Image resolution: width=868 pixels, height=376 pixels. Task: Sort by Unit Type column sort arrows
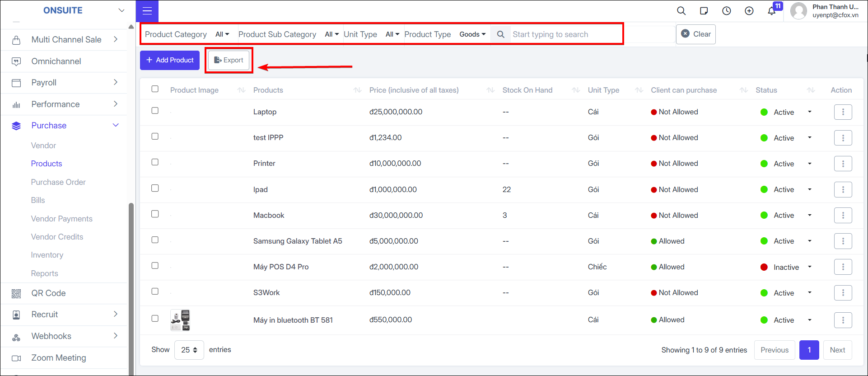639,90
